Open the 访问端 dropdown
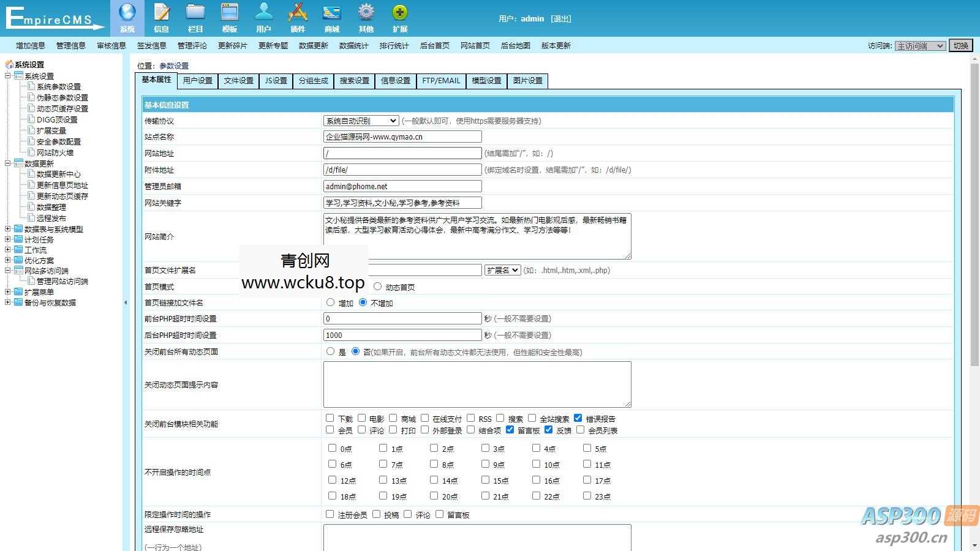This screenshot has height=551, width=980. pyautogui.click(x=919, y=45)
